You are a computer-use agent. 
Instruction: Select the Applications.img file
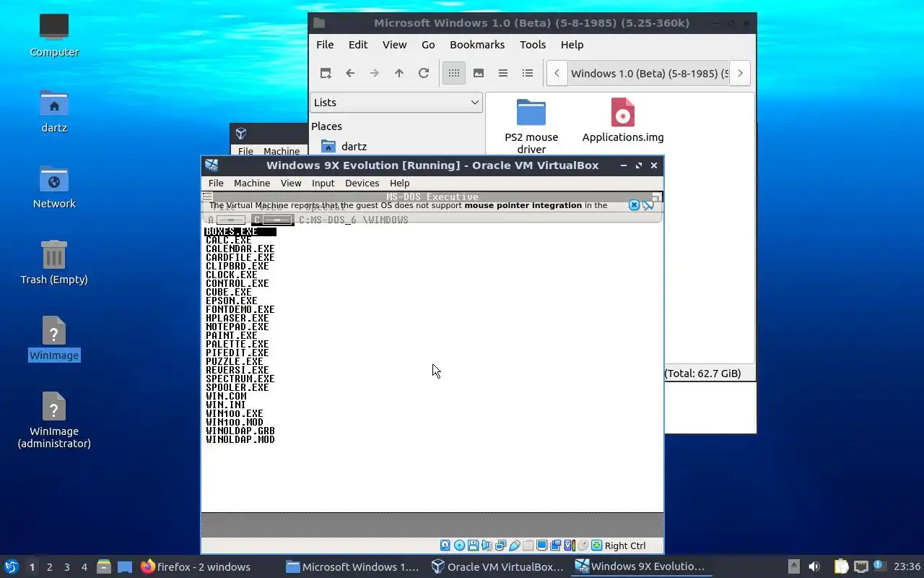[623, 121]
